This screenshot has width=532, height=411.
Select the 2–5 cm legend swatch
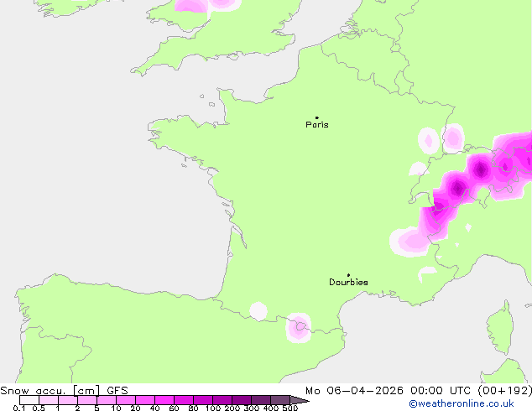[87, 400]
